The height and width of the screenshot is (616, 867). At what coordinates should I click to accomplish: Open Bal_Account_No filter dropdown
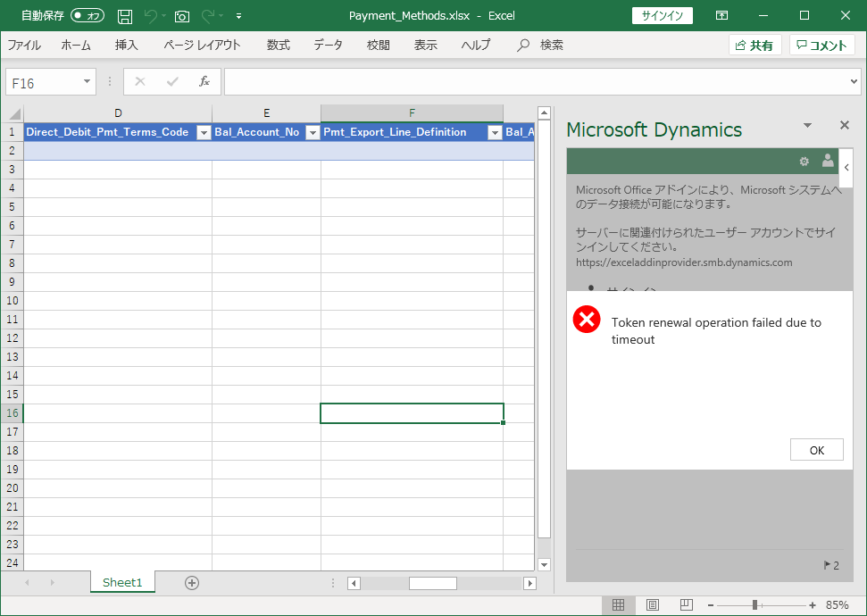click(313, 132)
